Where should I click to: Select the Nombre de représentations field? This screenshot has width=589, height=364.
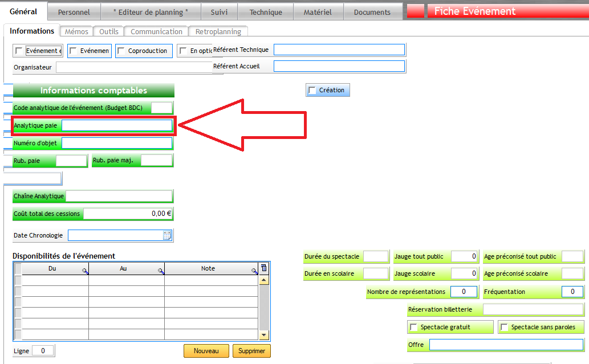tap(464, 292)
